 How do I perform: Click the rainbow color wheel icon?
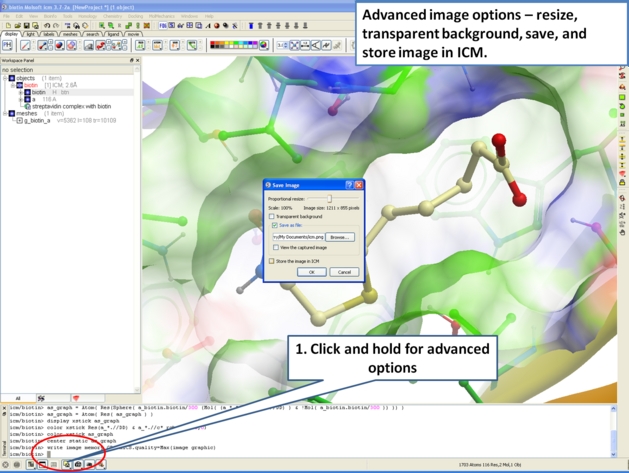pyautogui.click(x=264, y=45)
